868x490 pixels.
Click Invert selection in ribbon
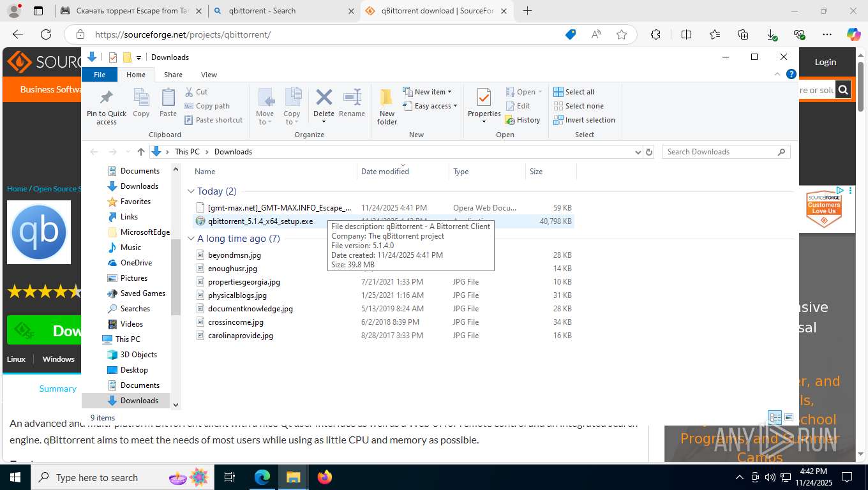tap(584, 120)
